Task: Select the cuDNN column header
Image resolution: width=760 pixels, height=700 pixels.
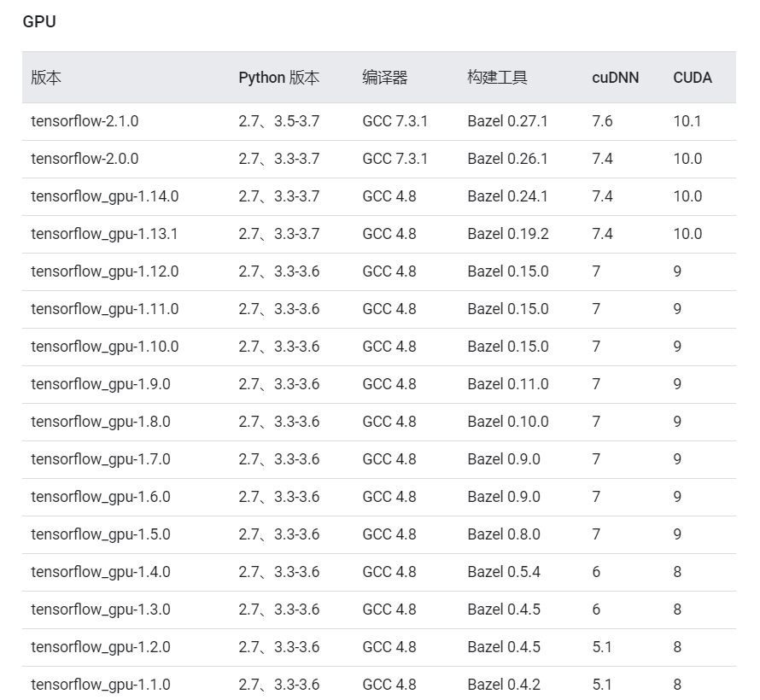Action: point(615,78)
